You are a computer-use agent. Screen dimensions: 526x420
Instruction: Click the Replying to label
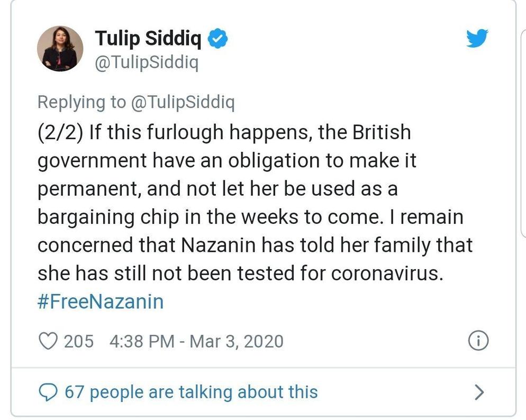pyautogui.click(x=82, y=102)
